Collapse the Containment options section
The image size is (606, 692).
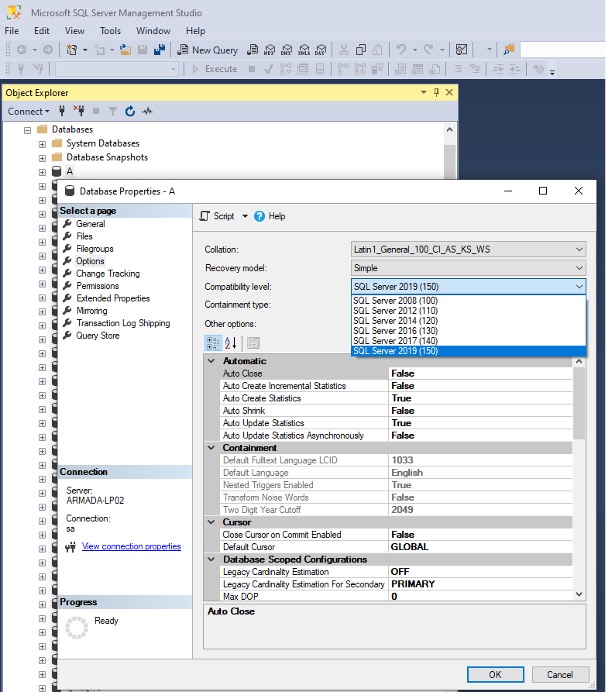(x=212, y=448)
